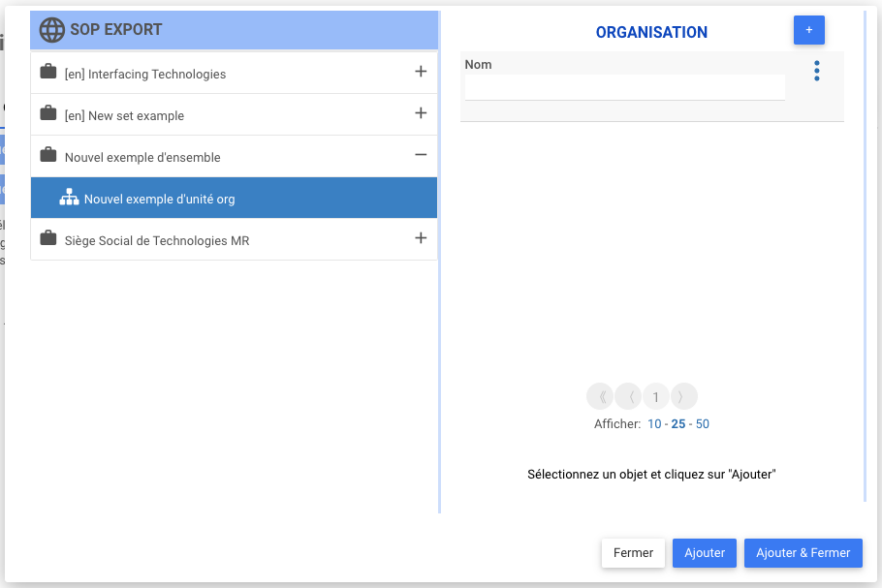The width and height of the screenshot is (882, 588).
Task: Expand the [en] New set example node
Action: pyautogui.click(x=421, y=113)
